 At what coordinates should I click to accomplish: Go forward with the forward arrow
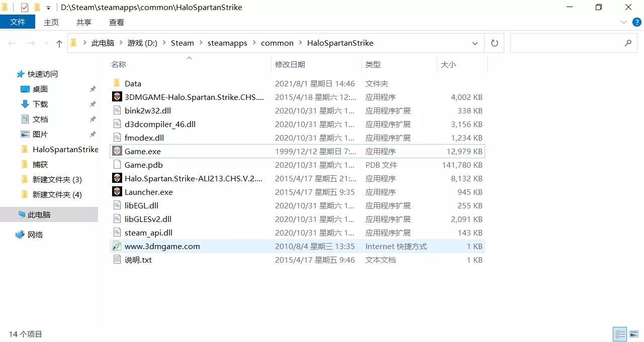click(31, 43)
